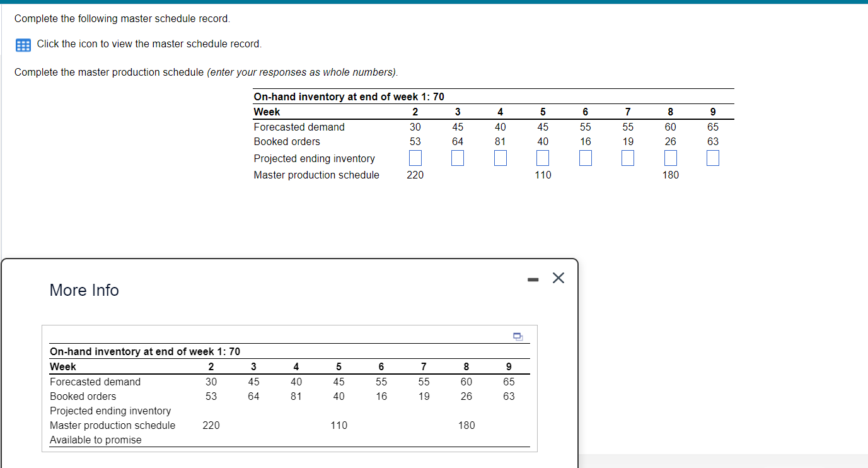Click the projected ending inventory box for week 4
Image resolution: width=868 pixels, height=468 pixels.
(x=500, y=158)
